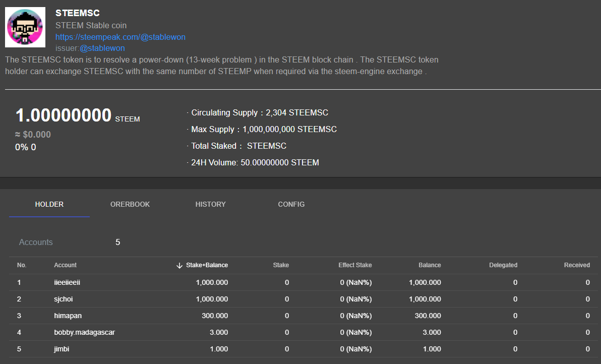Click the sort arrow beside Stake+Balance
601x364 pixels.
[x=179, y=265]
